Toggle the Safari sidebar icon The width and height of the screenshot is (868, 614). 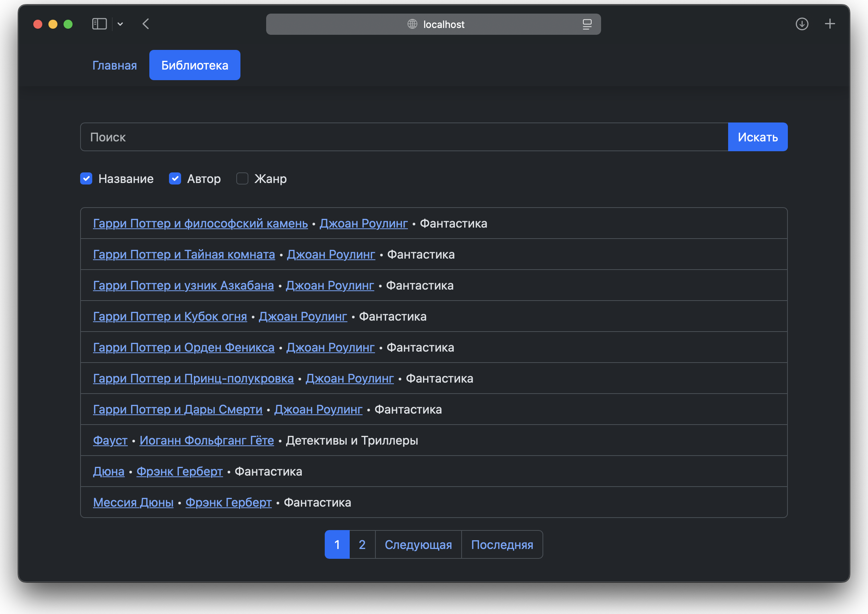pyautogui.click(x=99, y=24)
